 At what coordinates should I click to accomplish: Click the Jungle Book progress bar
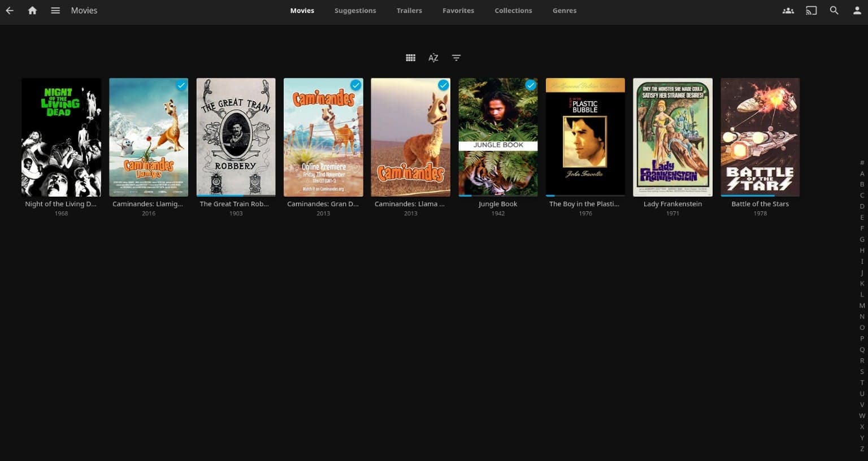[x=498, y=195]
